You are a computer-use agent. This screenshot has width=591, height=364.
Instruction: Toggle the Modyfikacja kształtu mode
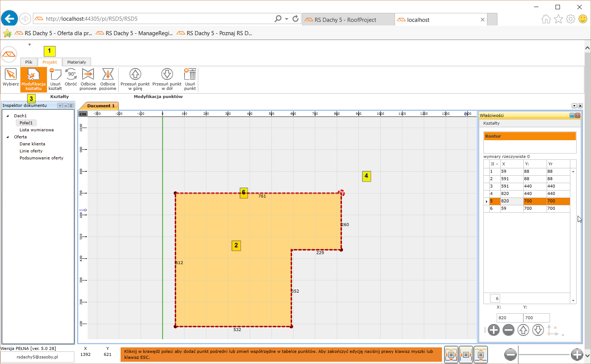coord(34,79)
